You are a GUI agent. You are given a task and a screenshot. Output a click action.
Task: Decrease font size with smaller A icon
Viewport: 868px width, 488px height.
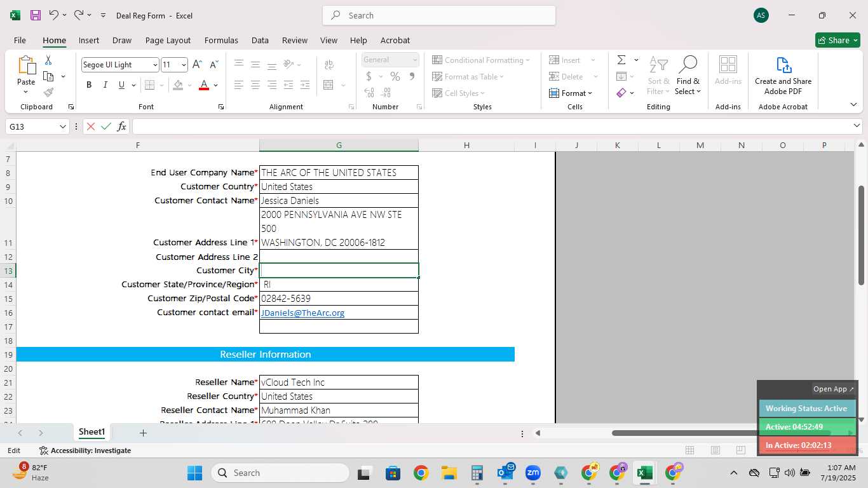coord(214,64)
